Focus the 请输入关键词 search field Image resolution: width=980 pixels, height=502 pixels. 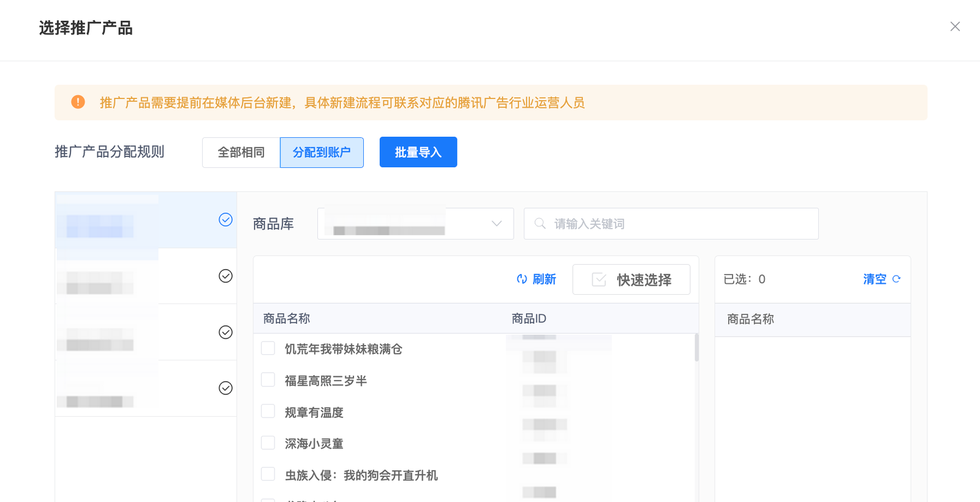[671, 224]
